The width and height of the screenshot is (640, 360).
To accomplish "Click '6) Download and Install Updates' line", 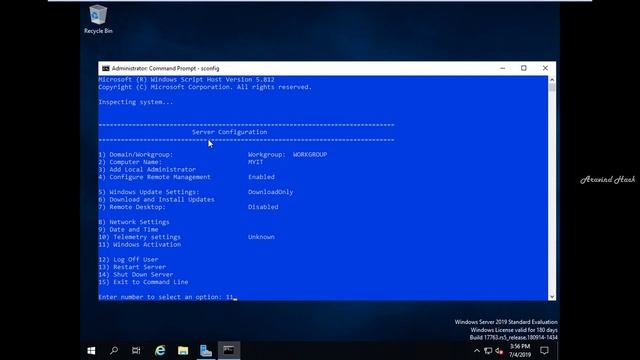I will coord(156,200).
